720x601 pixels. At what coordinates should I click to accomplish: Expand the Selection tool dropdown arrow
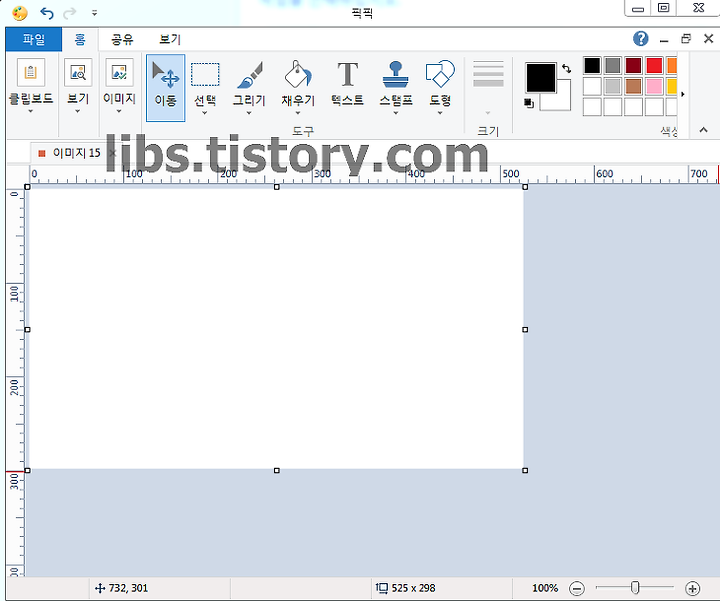[205, 113]
